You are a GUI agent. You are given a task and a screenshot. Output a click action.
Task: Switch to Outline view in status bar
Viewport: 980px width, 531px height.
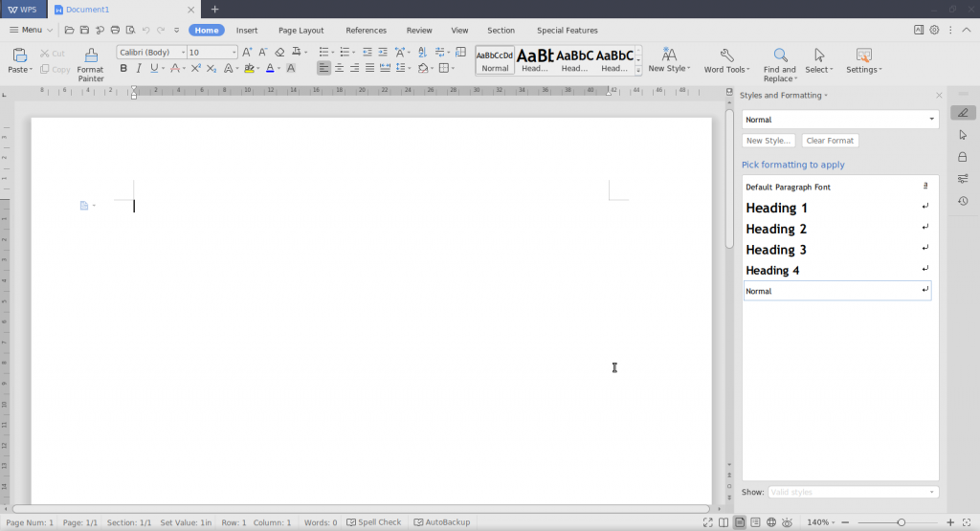[x=755, y=522]
